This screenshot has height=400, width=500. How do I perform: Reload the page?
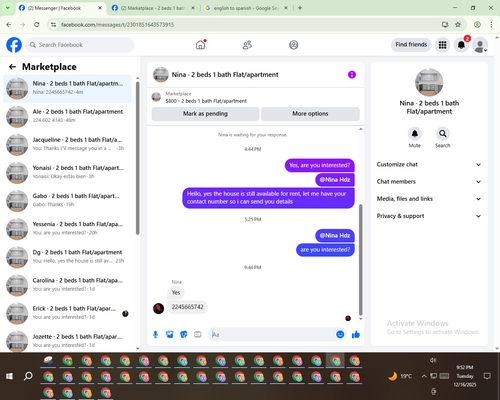[x=37, y=25]
